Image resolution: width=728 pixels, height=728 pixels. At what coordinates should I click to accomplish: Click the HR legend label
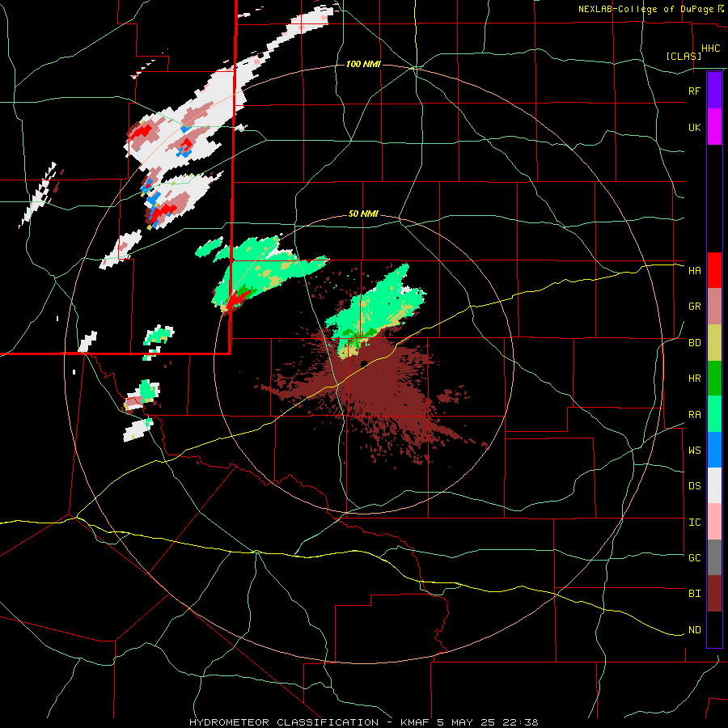(694, 379)
